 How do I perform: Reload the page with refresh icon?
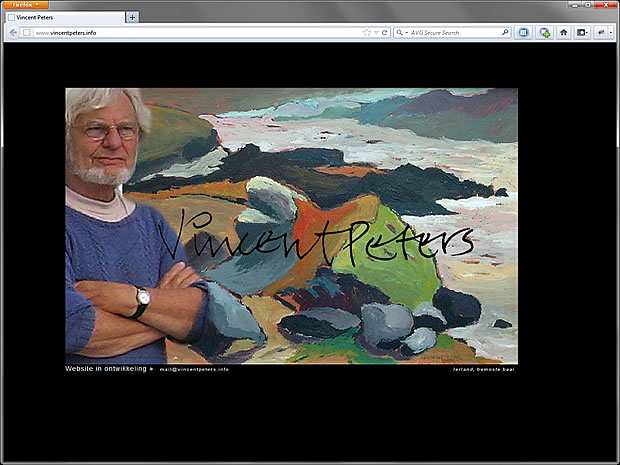[385, 33]
